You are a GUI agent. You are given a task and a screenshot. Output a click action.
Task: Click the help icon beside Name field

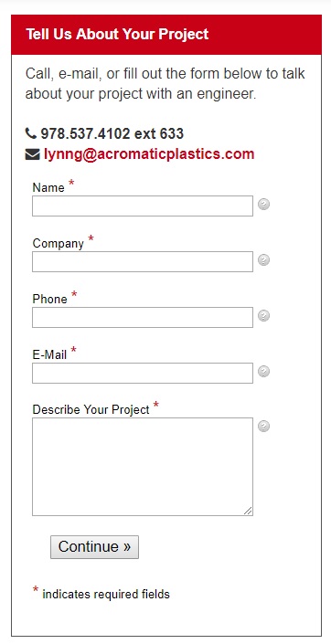click(x=263, y=204)
